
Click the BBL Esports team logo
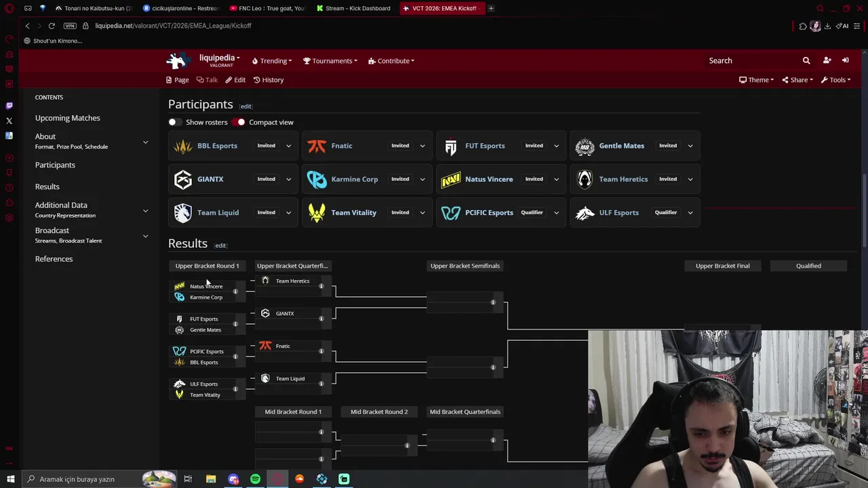(183, 146)
